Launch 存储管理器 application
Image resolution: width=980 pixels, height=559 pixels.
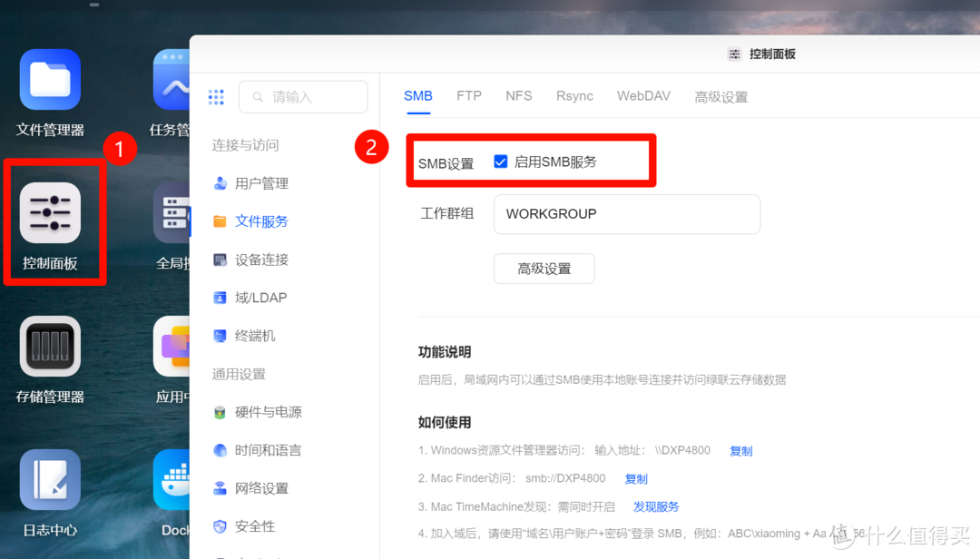coord(50,346)
